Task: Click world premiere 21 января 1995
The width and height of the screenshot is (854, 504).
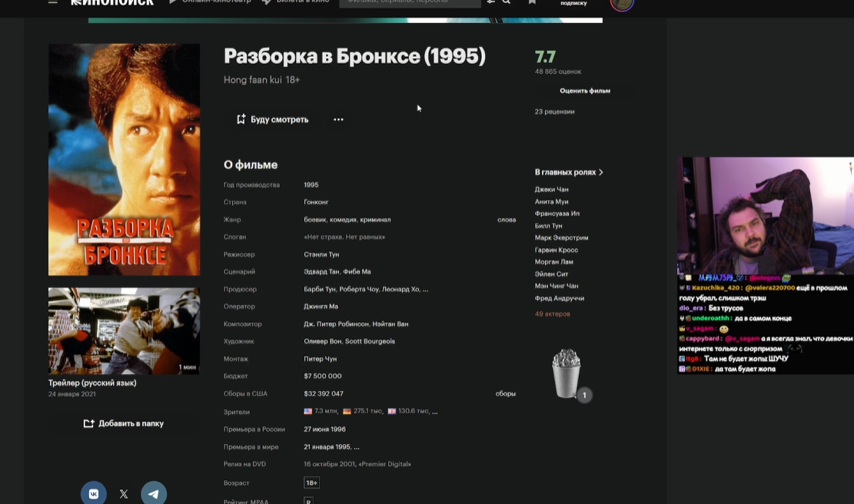Action: click(x=327, y=447)
